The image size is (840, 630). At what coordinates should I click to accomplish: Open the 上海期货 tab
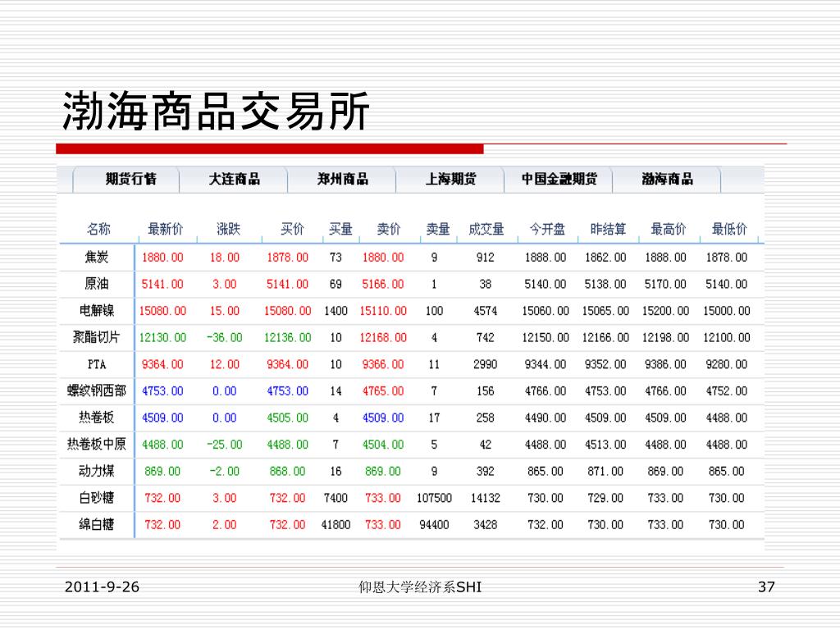tap(450, 179)
